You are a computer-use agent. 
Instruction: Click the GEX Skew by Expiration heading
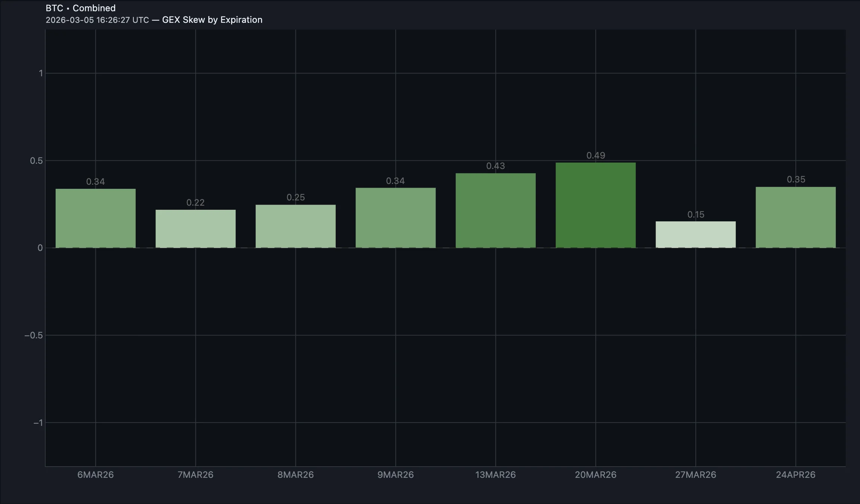(x=212, y=20)
